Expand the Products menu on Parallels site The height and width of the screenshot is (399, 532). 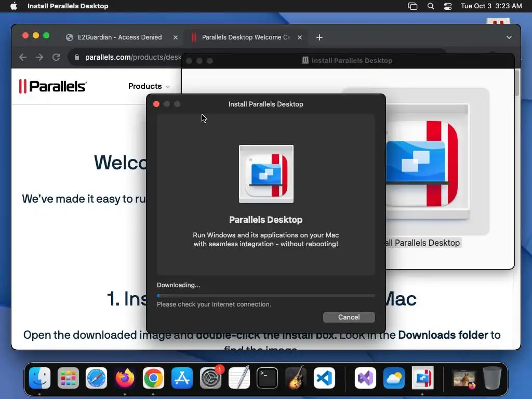coord(149,86)
